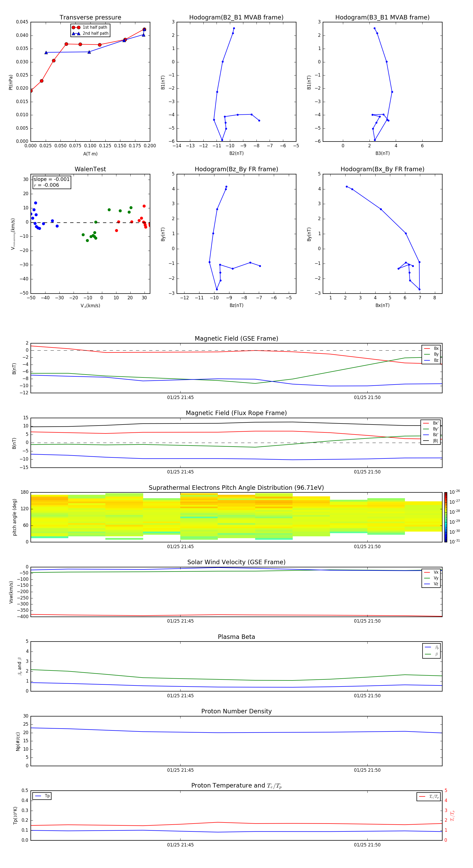Click the Tp legend box in temperature panel
Image resolution: width=473 pixels, height=868 pixels.
(x=42, y=796)
